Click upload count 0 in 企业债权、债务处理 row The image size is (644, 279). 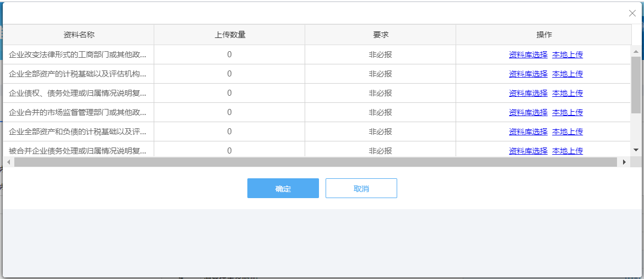point(230,93)
